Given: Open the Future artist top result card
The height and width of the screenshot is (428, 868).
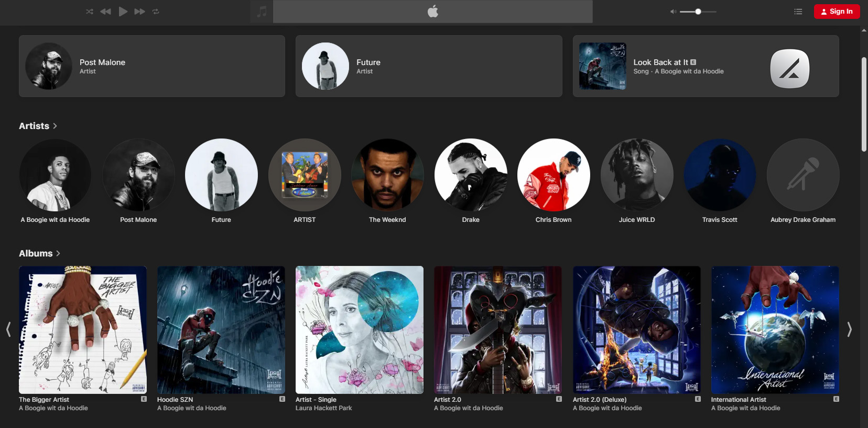Looking at the screenshot, I should 429,66.
